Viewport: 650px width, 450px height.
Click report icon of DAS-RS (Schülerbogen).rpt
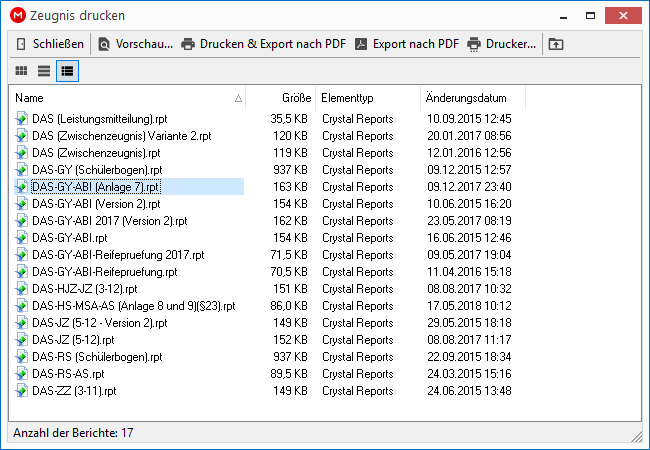click(21, 357)
